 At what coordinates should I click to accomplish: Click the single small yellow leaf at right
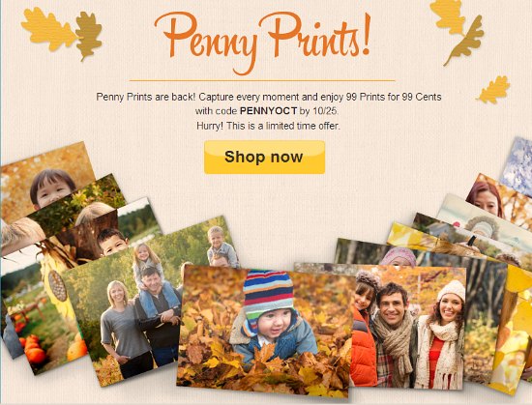tap(494, 90)
